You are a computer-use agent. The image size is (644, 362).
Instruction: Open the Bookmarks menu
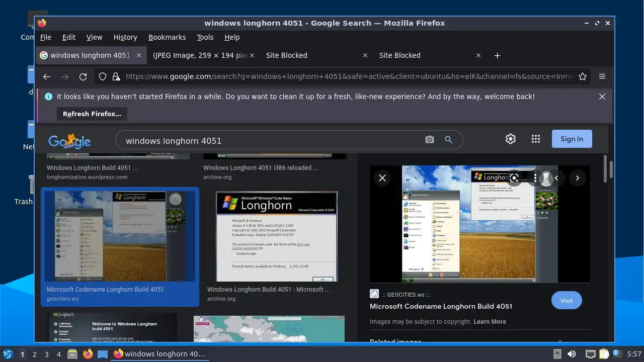coord(167,37)
